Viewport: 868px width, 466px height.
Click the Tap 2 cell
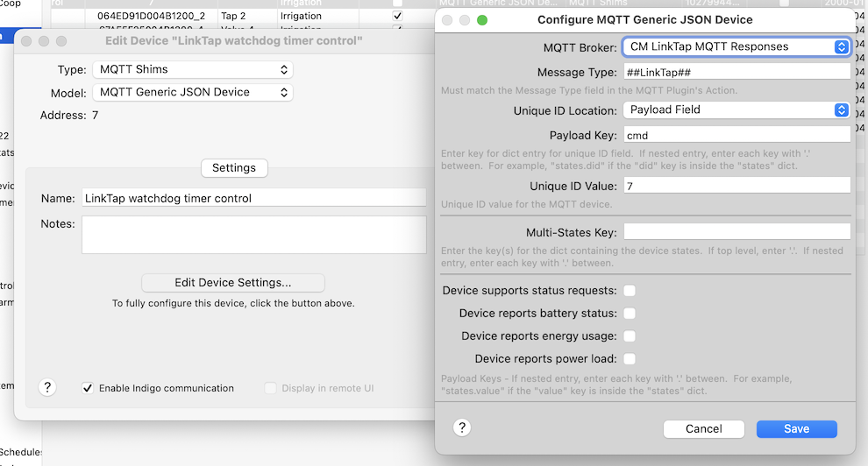click(x=233, y=16)
